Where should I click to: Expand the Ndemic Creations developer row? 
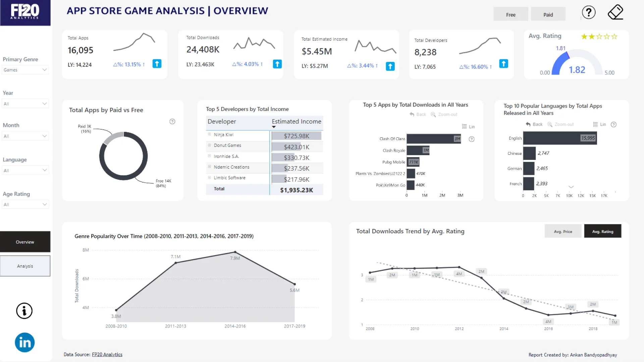209,167
